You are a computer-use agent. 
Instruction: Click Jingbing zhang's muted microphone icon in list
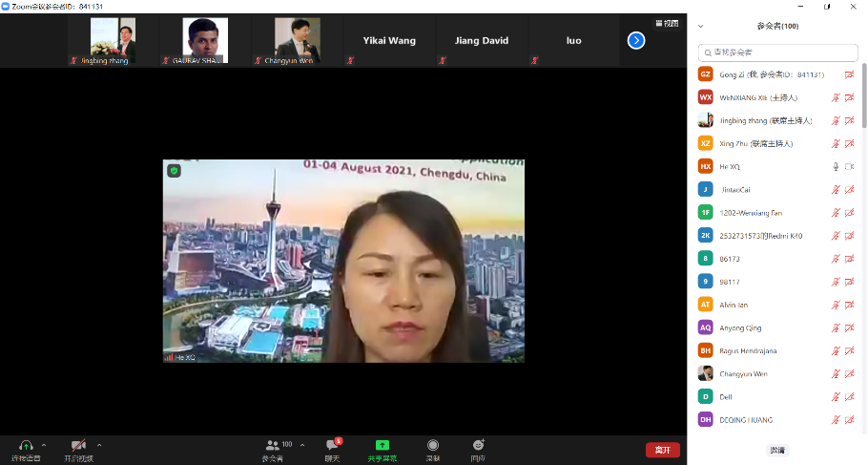[x=836, y=121]
